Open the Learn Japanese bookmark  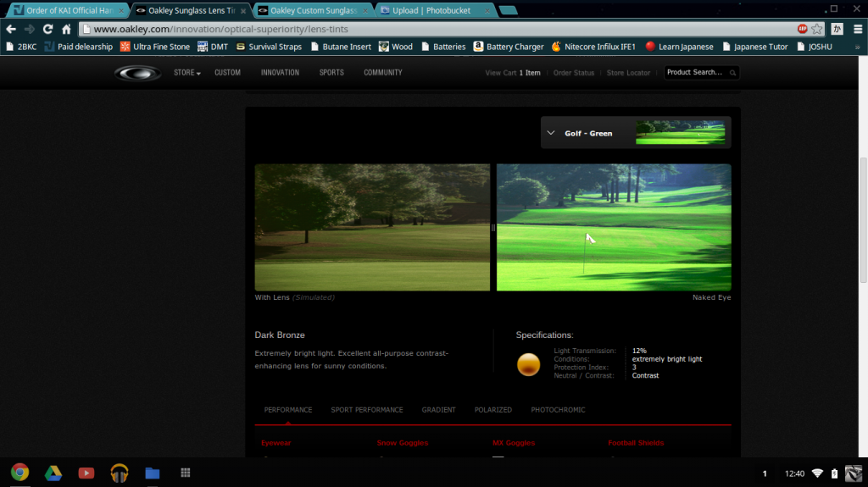(679, 47)
